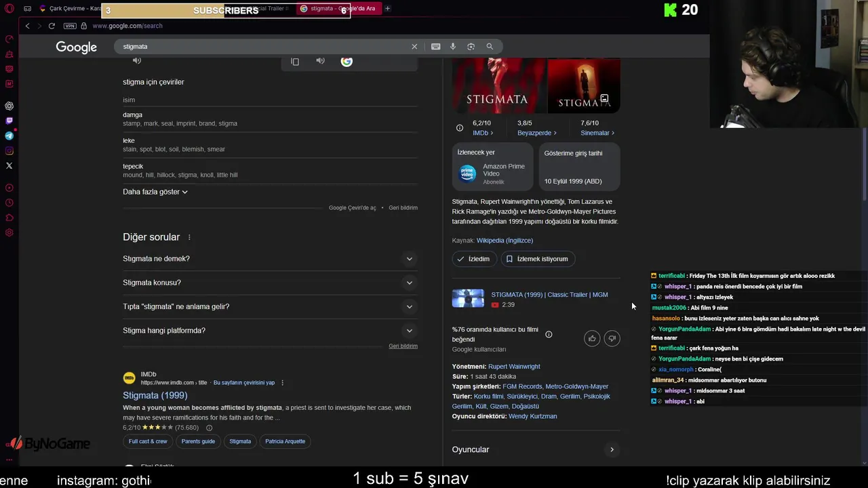
Task: Click Google Çeviri'de aç link
Action: click(352, 208)
